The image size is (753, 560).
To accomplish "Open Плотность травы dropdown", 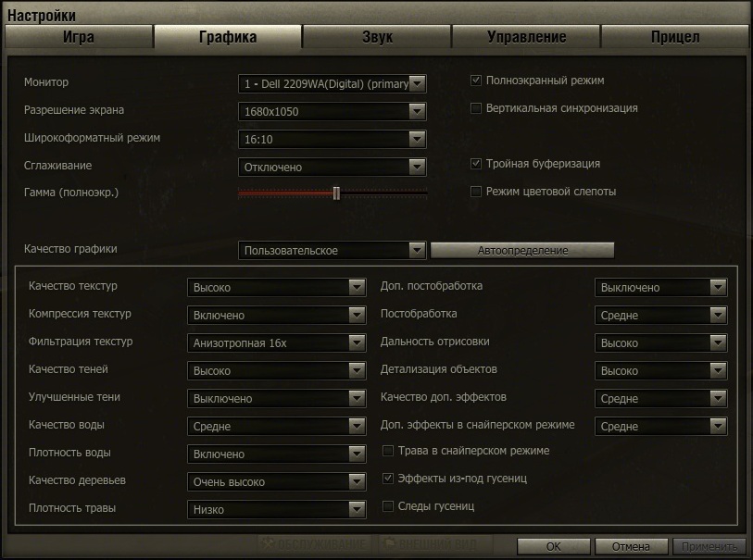I will tap(277, 510).
